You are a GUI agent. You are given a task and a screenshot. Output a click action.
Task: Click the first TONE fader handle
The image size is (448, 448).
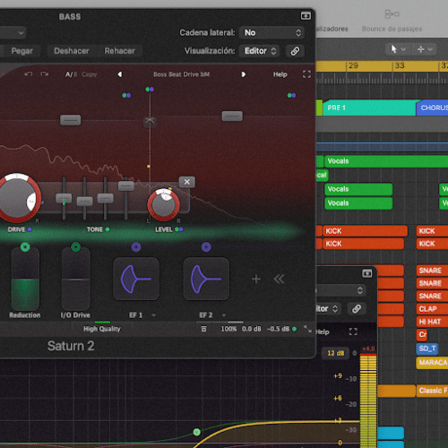coord(64,198)
